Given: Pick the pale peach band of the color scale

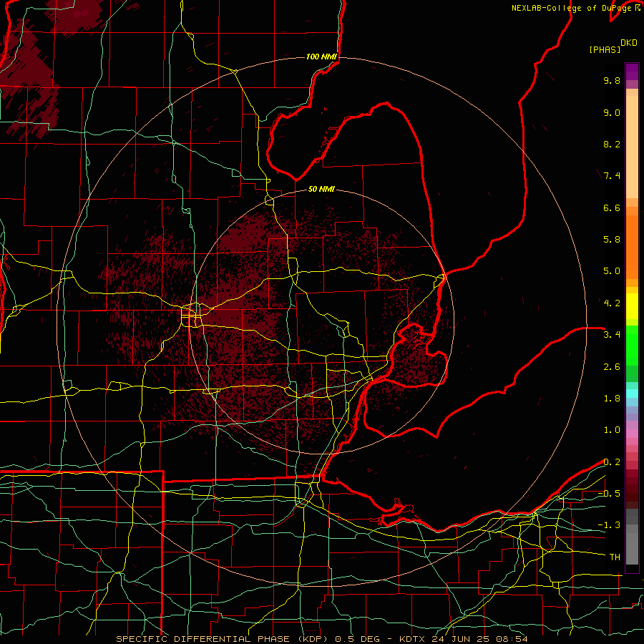Looking at the screenshot, I should (x=632, y=147).
